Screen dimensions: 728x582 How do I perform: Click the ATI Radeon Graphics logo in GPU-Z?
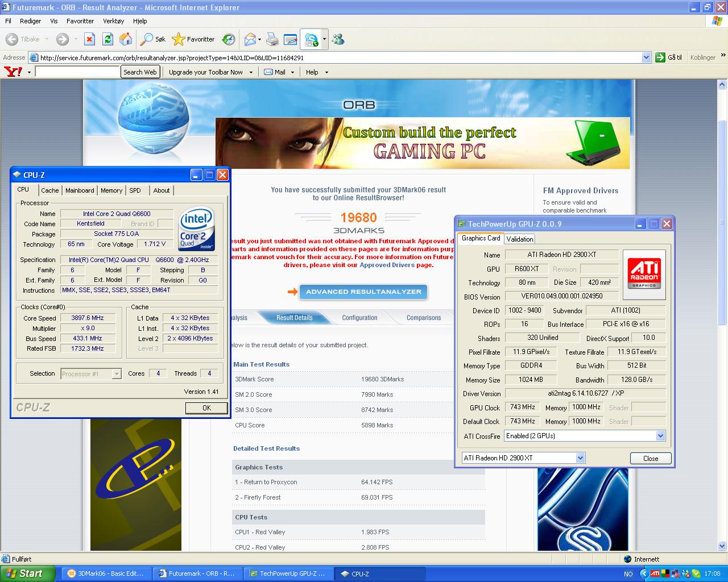point(644,275)
